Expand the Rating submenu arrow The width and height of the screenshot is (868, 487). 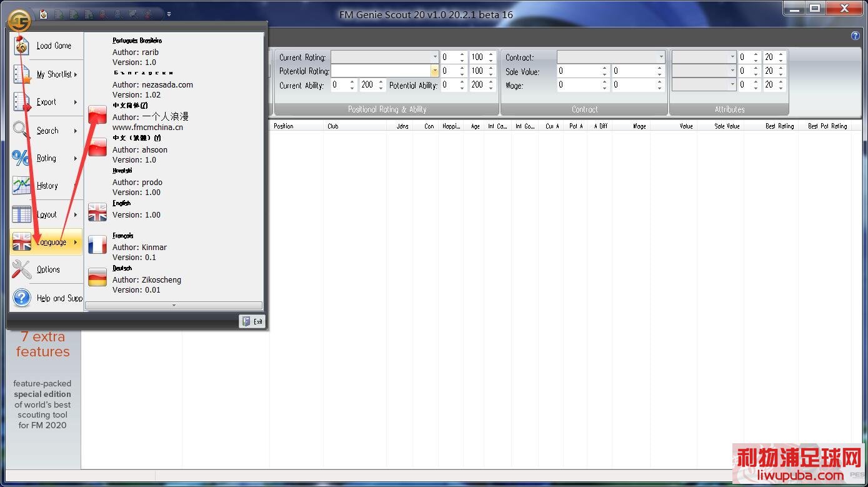[x=76, y=158]
